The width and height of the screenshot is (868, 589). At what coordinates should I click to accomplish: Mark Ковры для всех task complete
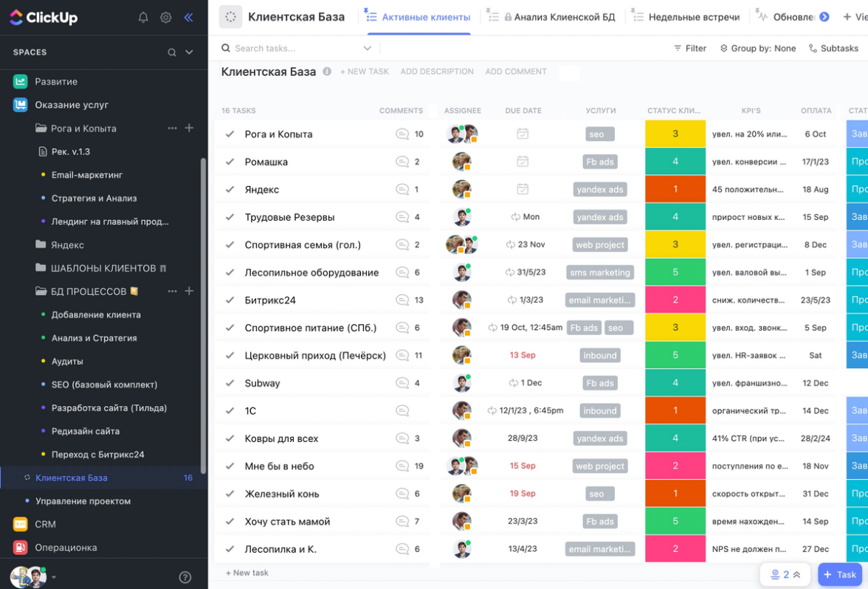click(230, 438)
